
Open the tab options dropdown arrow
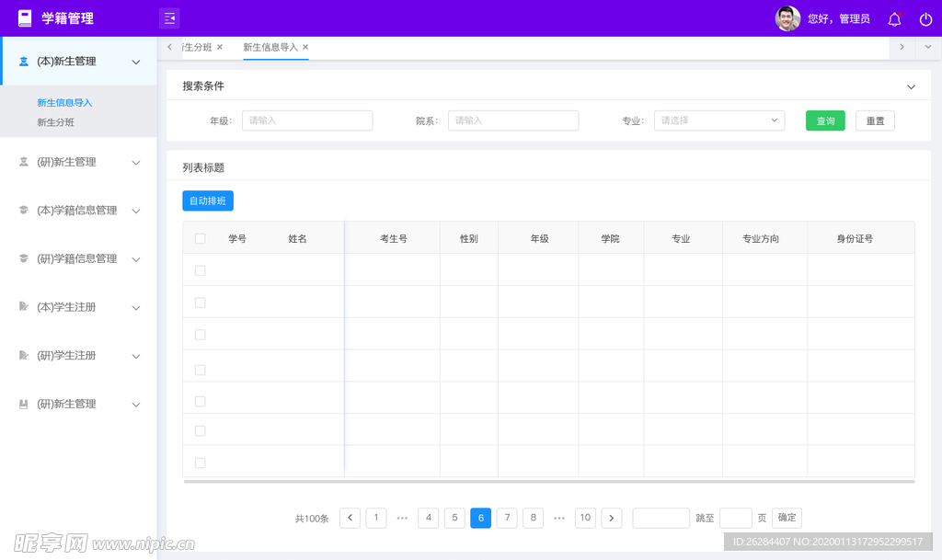[928, 47]
